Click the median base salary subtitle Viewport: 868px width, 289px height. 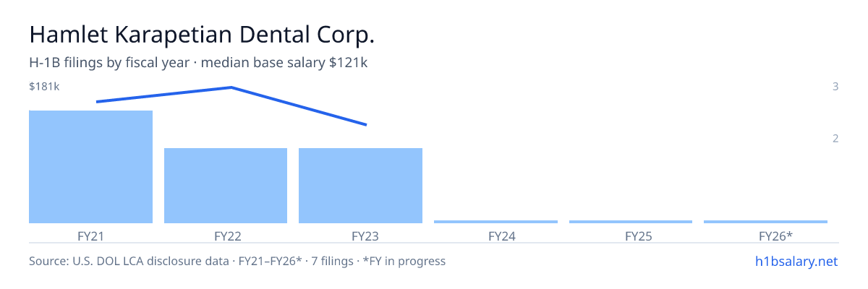(198, 63)
